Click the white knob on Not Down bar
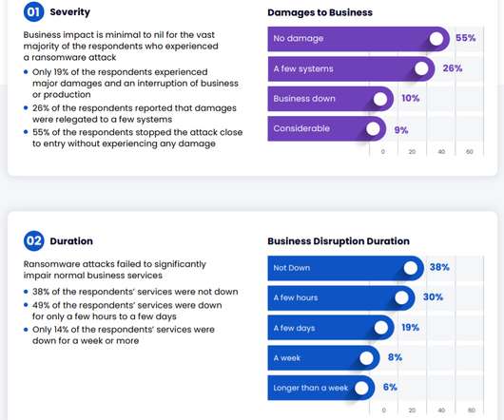This screenshot has width=504, height=420. (x=411, y=268)
